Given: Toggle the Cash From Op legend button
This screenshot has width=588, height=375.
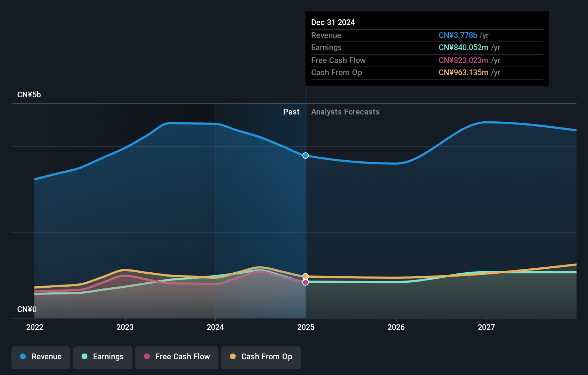Looking at the screenshot, I should [x=261, y=357].
